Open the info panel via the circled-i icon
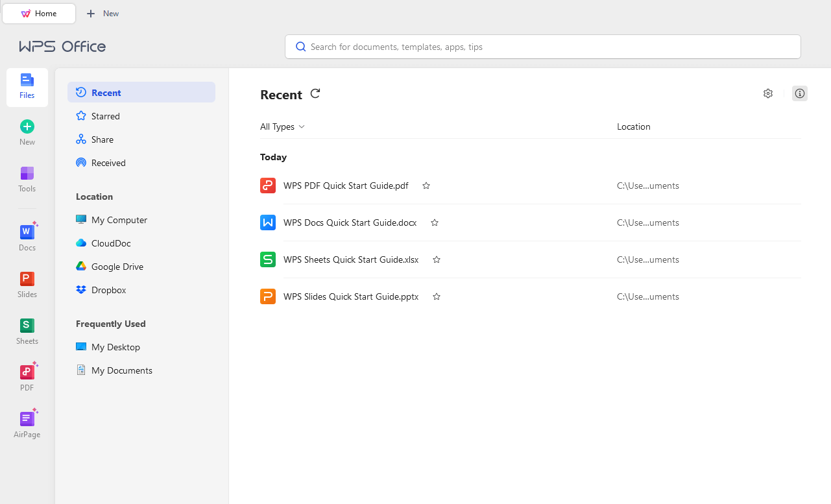This screenshot has width=831, height=504. tap(799, 93)
